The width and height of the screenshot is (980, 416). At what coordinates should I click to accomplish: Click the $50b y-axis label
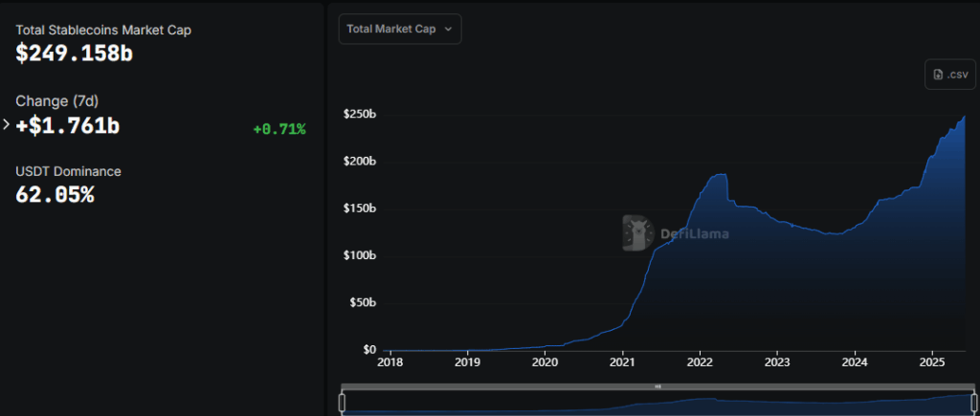(363, 303)
